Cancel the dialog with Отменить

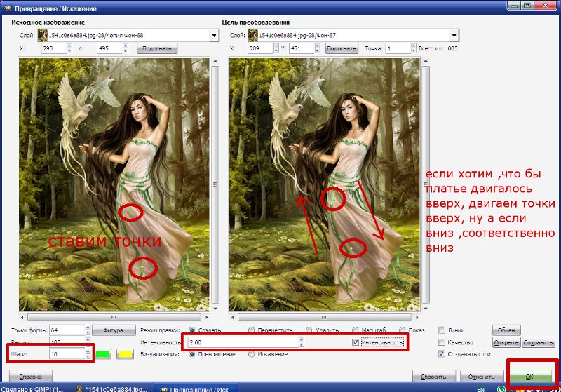pos(482,377)
